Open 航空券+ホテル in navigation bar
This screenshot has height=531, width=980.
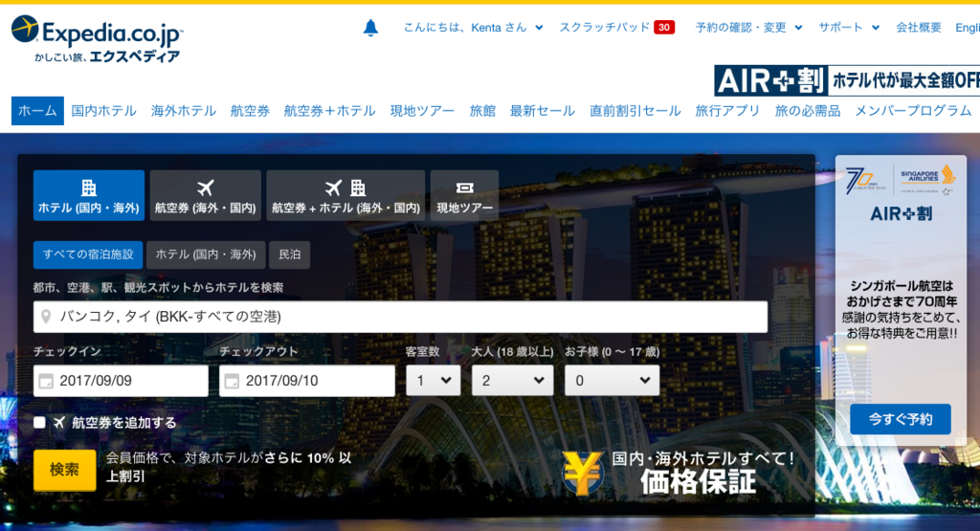(x=329, y=111)
